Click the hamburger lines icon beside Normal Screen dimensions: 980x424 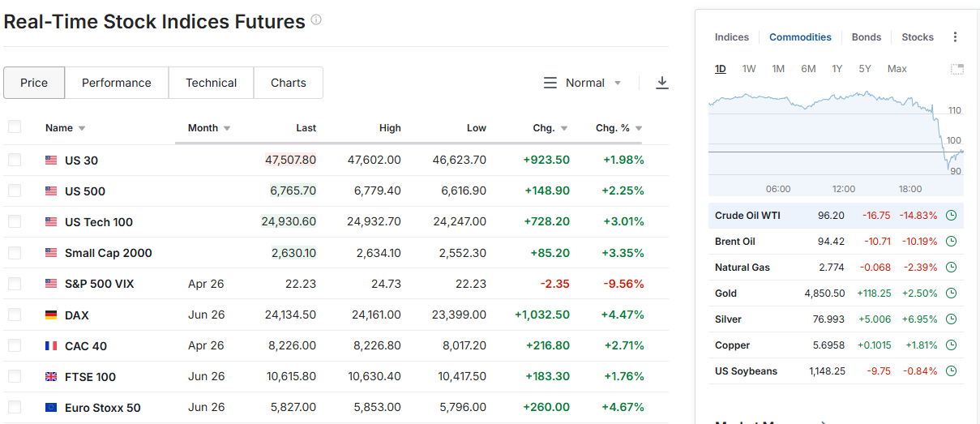click(x=550, y=83)
